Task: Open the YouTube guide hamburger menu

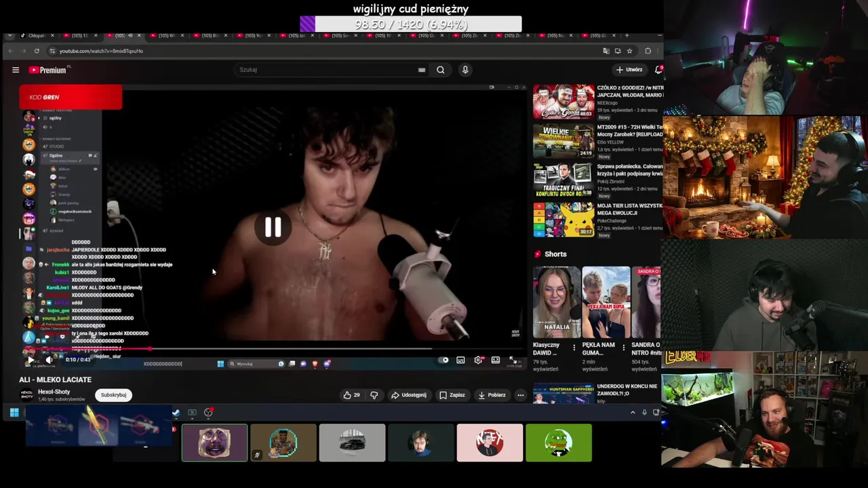Action: click(x=16, y=70)
